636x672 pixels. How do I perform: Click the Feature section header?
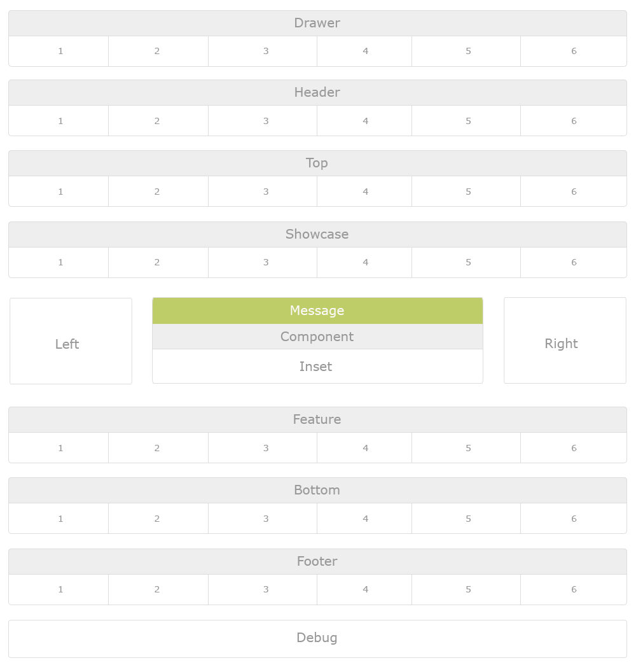tap(317, 420)
